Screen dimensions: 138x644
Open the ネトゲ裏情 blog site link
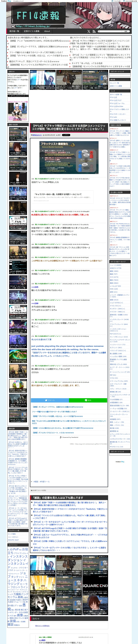12,534
